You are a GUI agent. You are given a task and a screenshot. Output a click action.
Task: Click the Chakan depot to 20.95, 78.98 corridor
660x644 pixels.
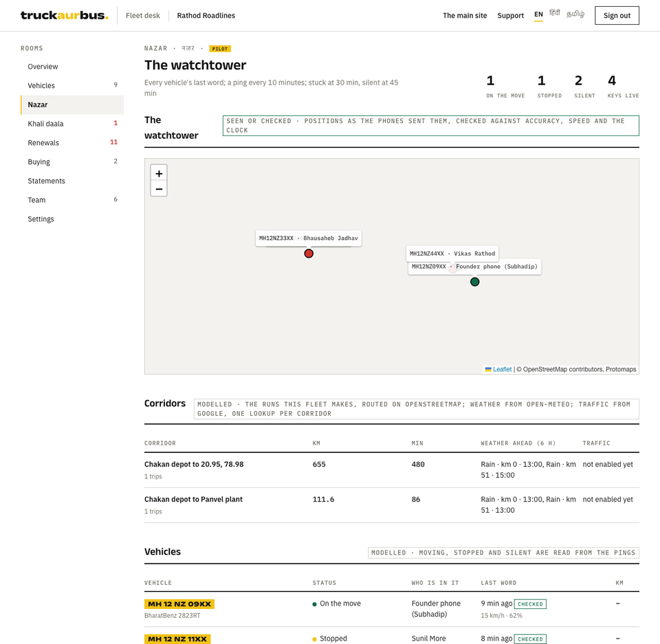tap(194, 464)
